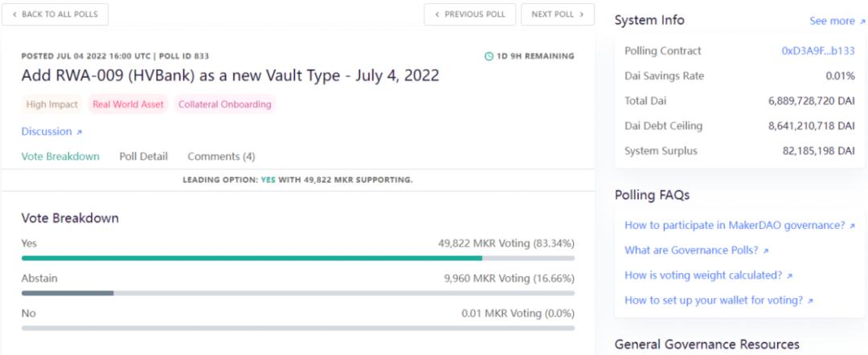Click the green Yes vote progress bar
868x355 pixels.
pos(252,258)
